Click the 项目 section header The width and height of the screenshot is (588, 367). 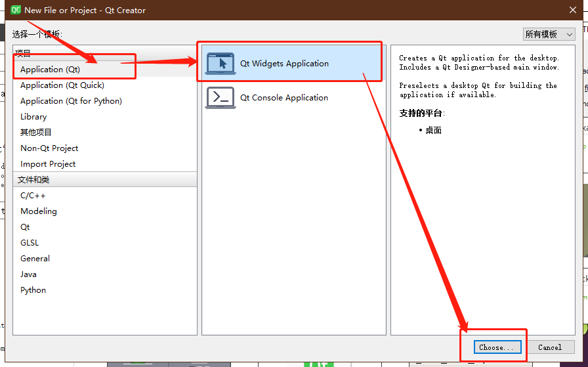coord(105,53)
